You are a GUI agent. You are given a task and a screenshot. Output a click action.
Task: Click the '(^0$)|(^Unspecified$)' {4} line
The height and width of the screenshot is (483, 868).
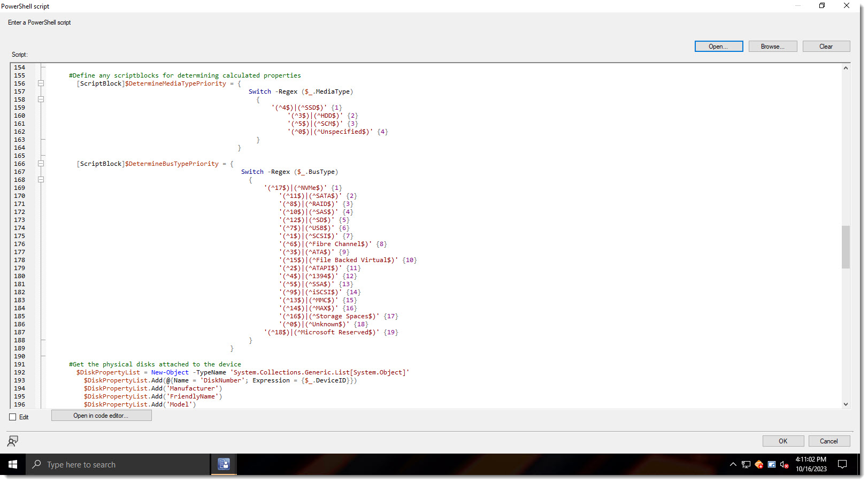point(338,132)
